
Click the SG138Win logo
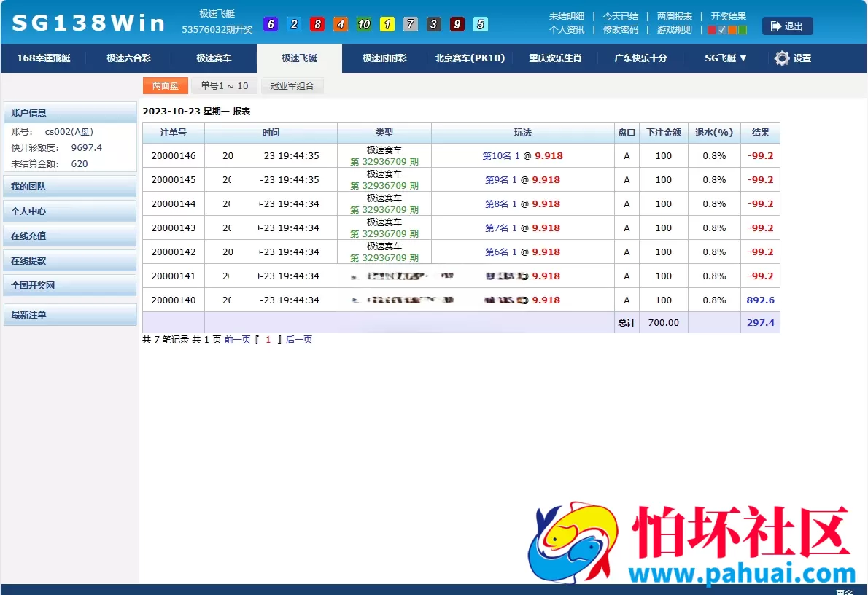[x=88, y=23]
